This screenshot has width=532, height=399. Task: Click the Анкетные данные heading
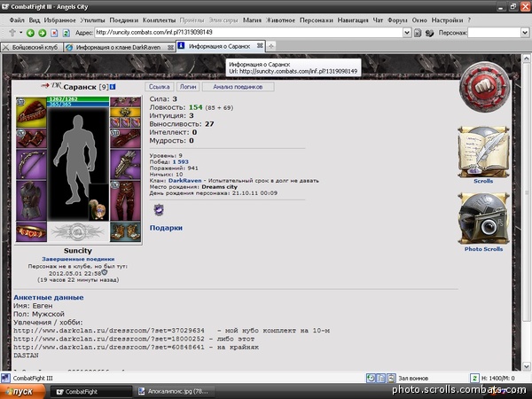click(49, 298)
